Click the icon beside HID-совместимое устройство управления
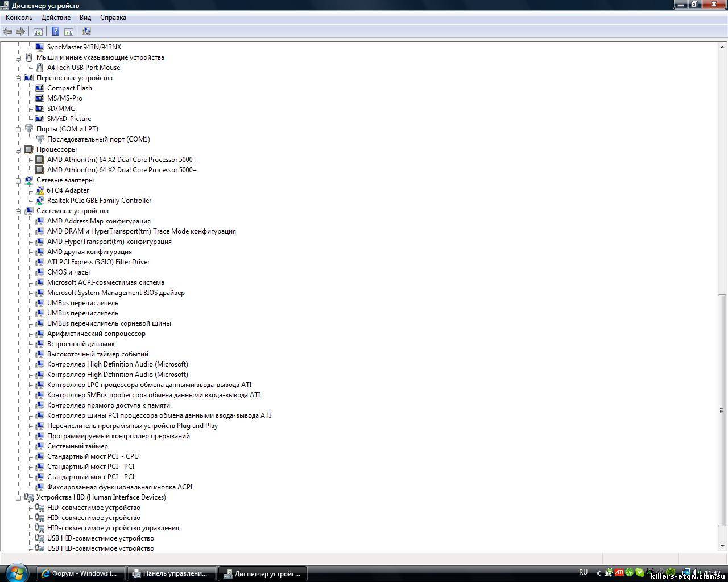Screen dimensions: 728x582 40,528
